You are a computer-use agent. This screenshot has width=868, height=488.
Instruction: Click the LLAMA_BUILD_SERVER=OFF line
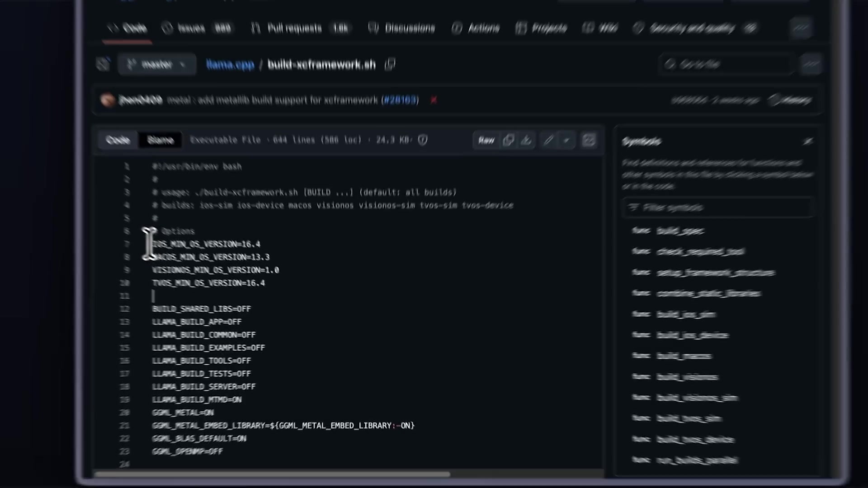(x=203, y=387)
